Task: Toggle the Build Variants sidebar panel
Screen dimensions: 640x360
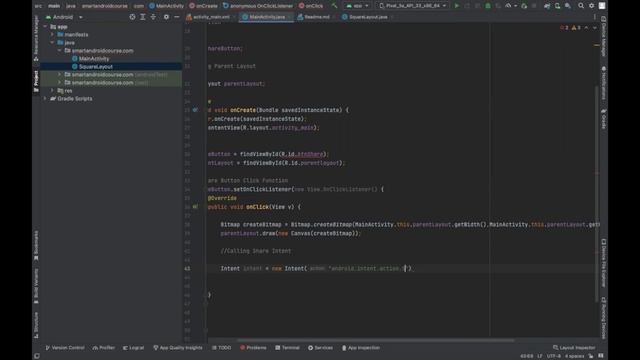Action: tap(36, 286)
